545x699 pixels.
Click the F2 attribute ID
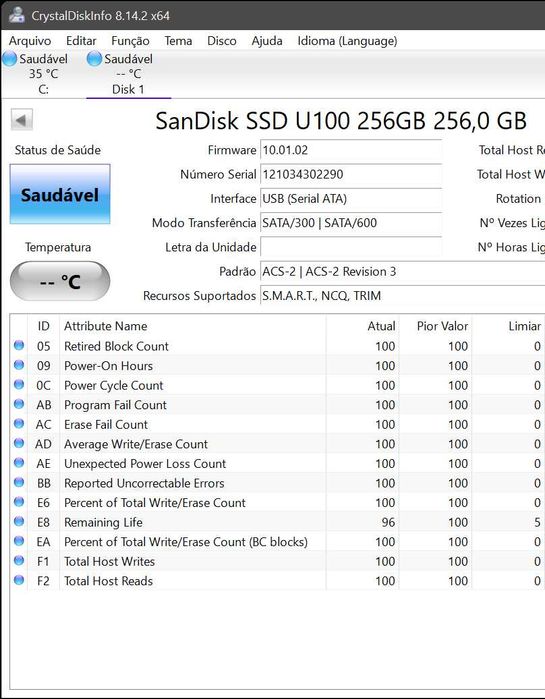[43, 581]
